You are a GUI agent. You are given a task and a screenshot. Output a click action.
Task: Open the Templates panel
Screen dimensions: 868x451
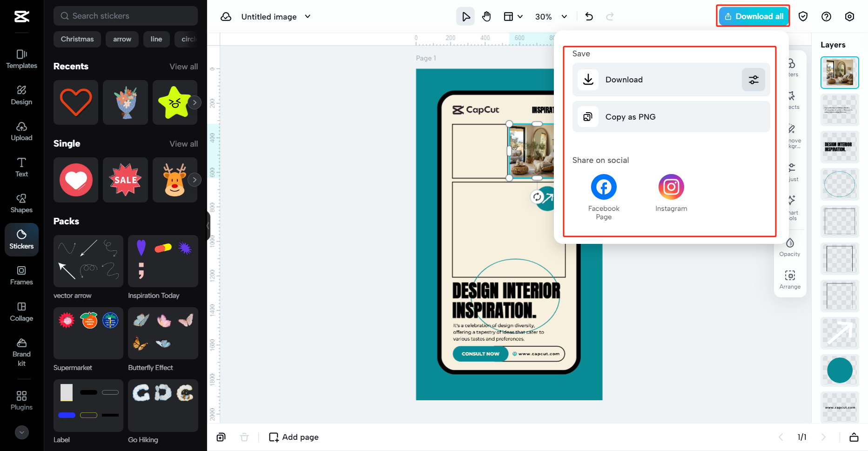pos(21,59)
